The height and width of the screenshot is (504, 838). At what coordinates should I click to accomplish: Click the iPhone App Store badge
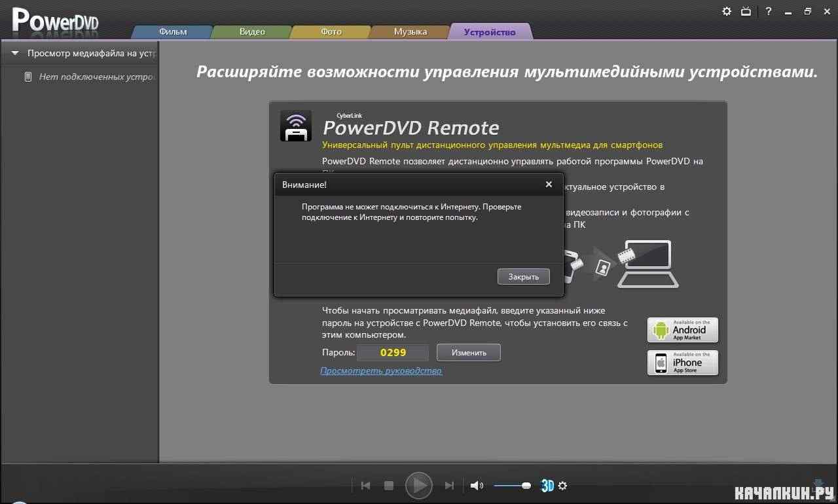click(x=683, y=363)
